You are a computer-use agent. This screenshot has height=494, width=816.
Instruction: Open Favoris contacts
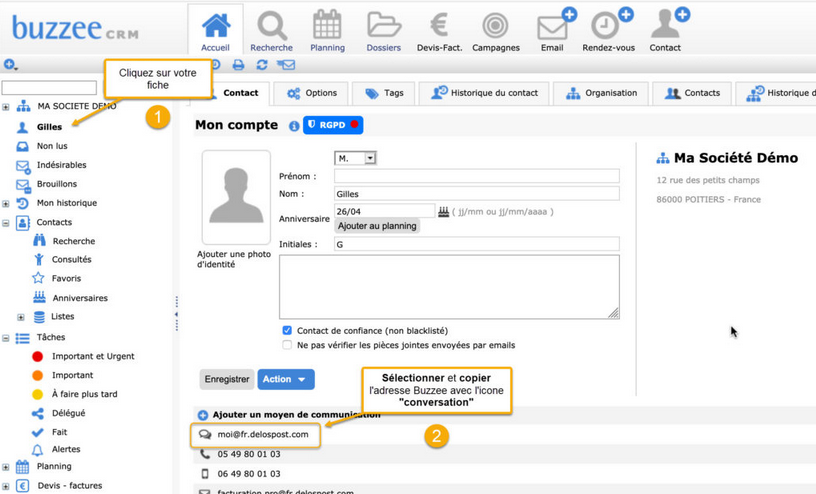pyautogui.click(x=66, y=278)
